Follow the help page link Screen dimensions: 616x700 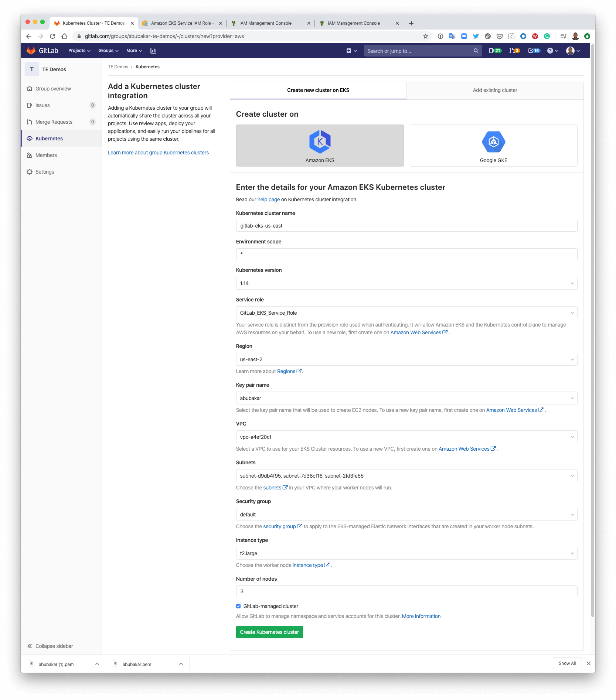[x=268, y=199]
